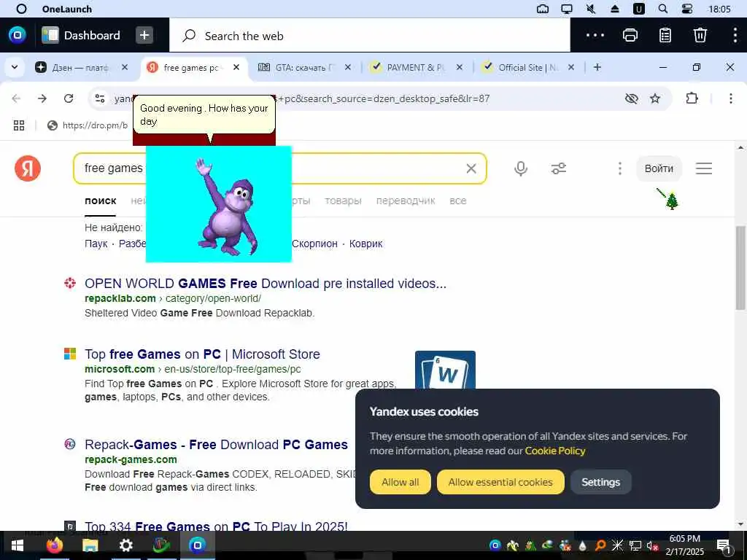Click Allow essential cookies button
The height and width of the screenshot is (560, 747).
pos(500,482)
